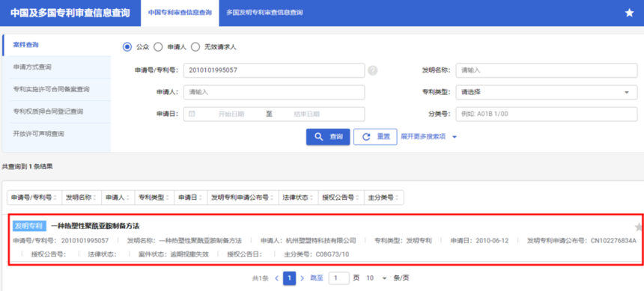The width and height of the screenshot is (644, 291).
Task: Click the 申请号/专利号 input field
Action: (274, 70)
